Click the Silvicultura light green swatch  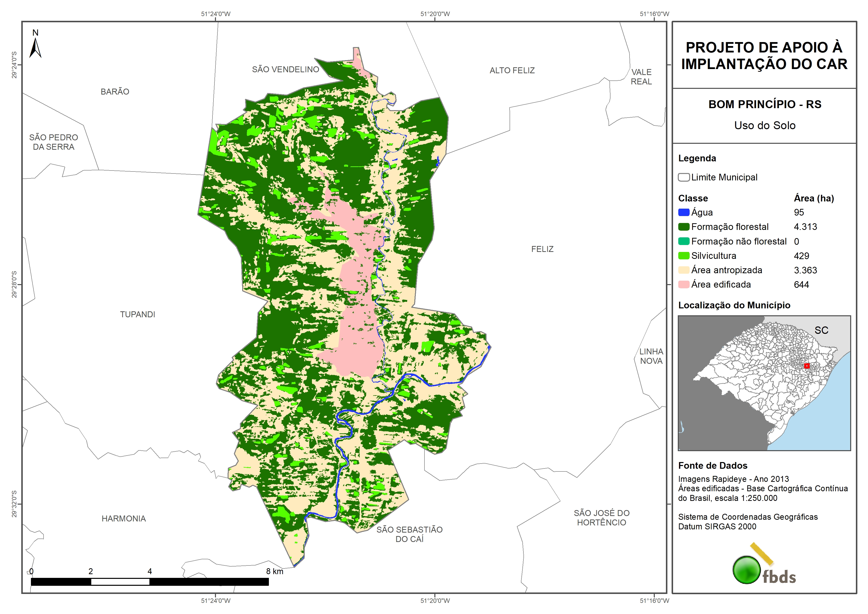point(683,256)
